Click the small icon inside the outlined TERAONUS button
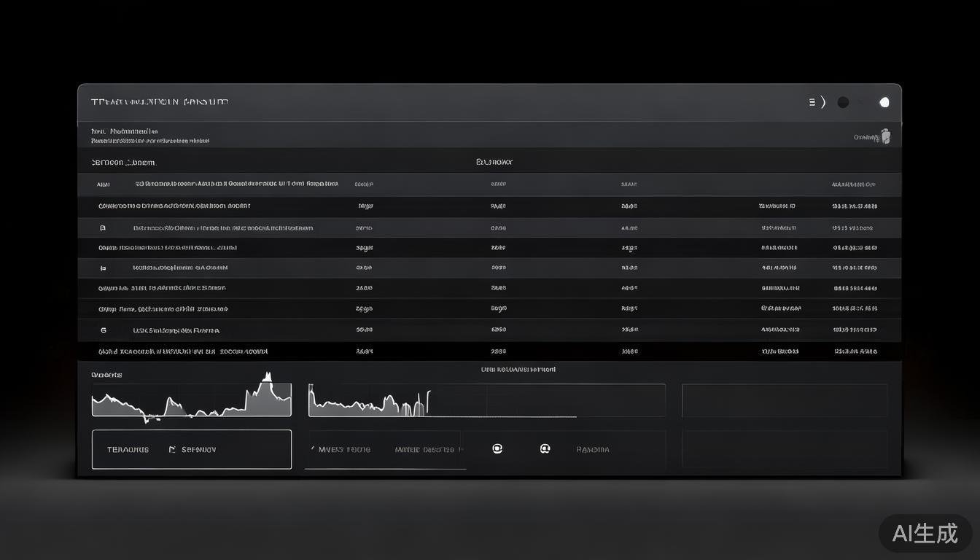 point(172,450)
